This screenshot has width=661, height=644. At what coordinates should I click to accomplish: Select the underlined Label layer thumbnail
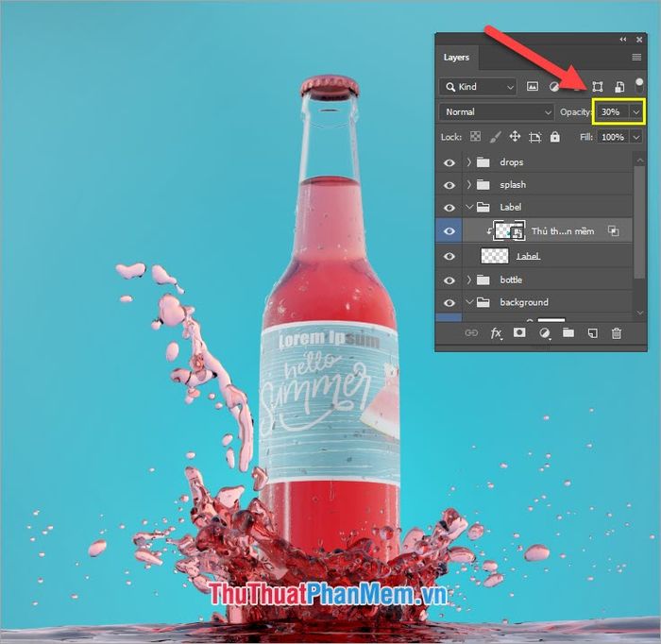(x=495, y=256)
